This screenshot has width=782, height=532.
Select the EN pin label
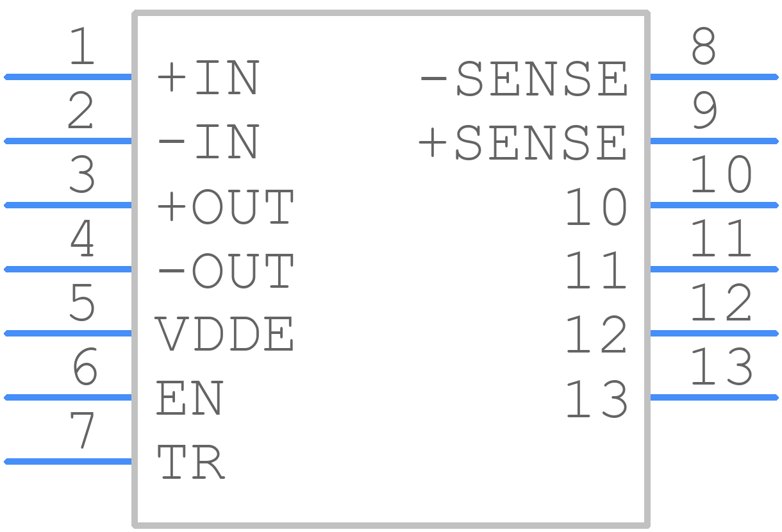tap(190, 399)
